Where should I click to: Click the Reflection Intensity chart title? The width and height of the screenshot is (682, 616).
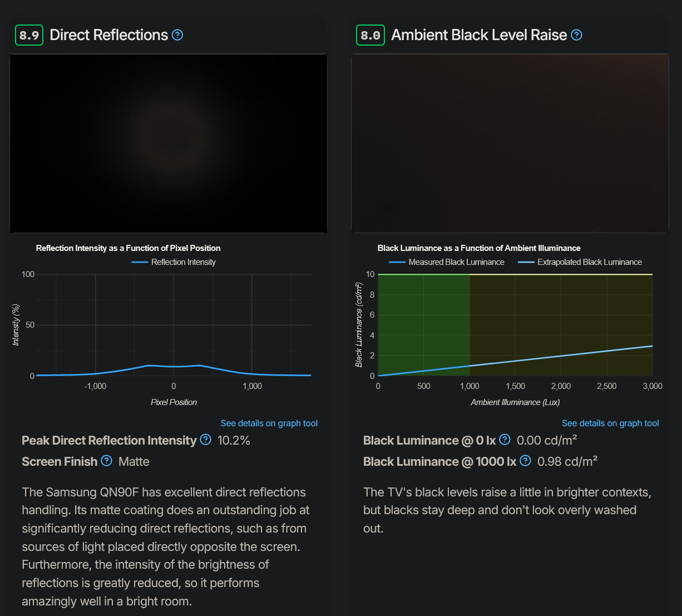click(129, 248)
